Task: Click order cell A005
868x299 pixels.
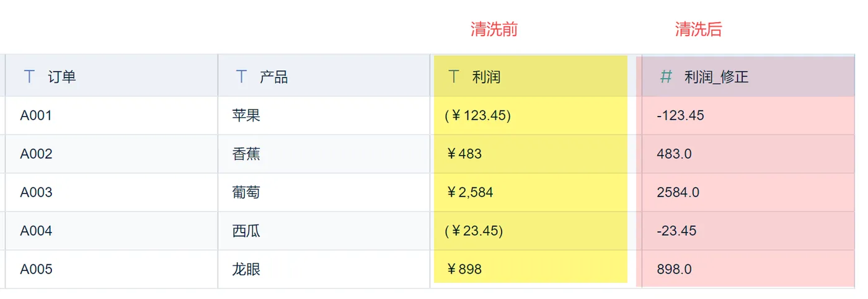Action: pyautogui.click(x=36, y=269)
